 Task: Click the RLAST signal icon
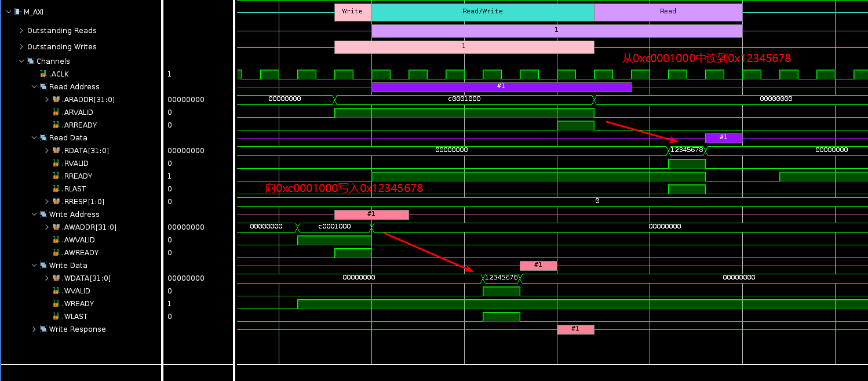(x=56, y=188)
